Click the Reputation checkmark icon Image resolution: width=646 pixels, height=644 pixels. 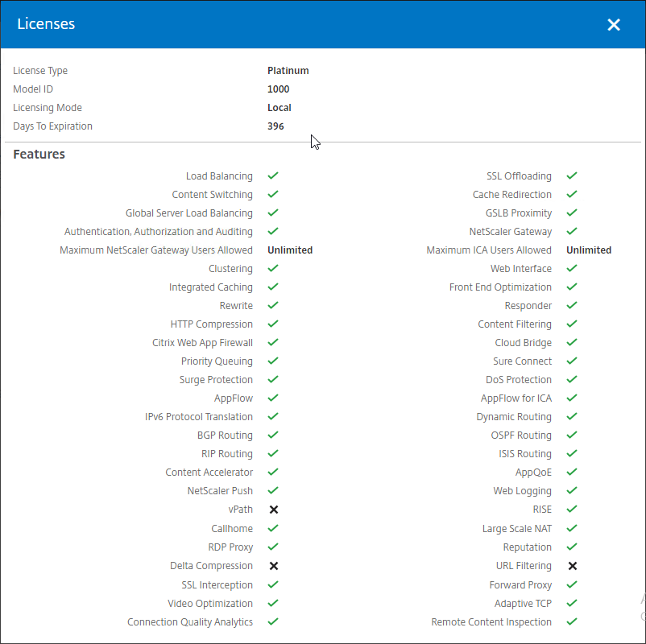click(x=572, y=547)
